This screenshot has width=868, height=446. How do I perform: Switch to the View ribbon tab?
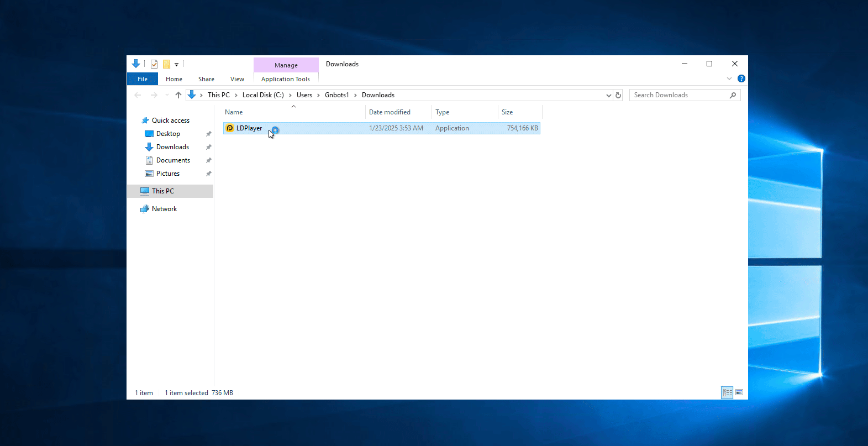click(237, 79)
